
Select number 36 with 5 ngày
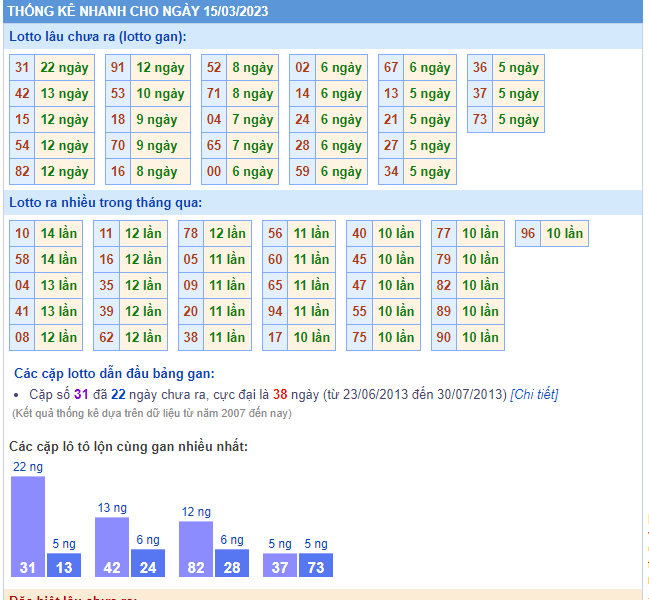pyautogui.click(x=480, y=68)
